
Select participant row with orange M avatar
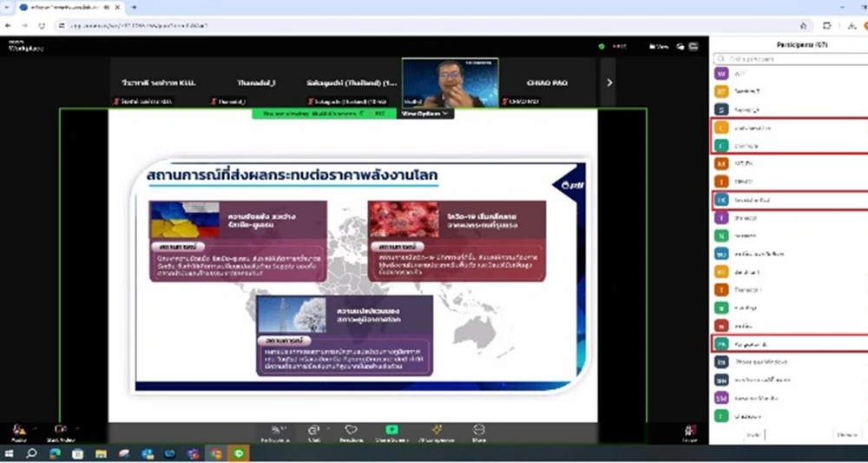point(789,163)
